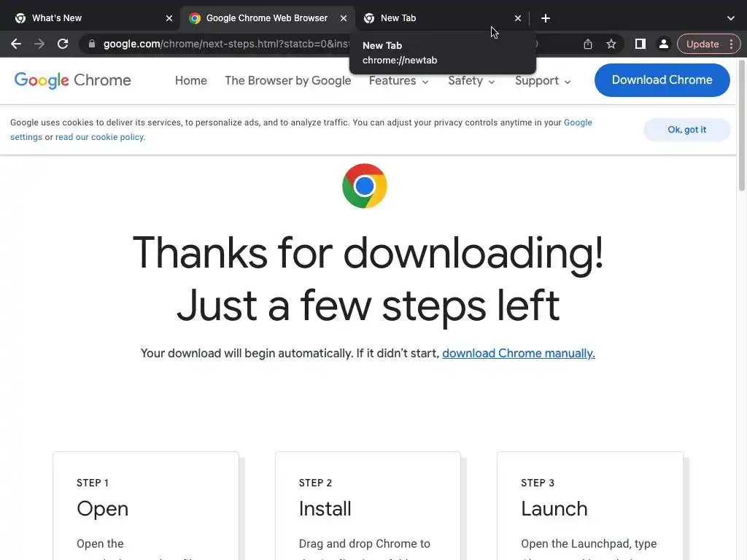Expand the Safety dropdown menu
This screenshot has height=560, width=747.
point(472,80)
